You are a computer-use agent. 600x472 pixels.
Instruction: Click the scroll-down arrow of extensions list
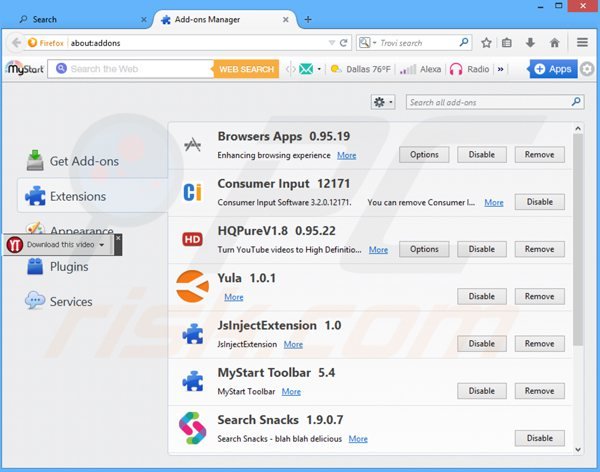coord(578,450)
